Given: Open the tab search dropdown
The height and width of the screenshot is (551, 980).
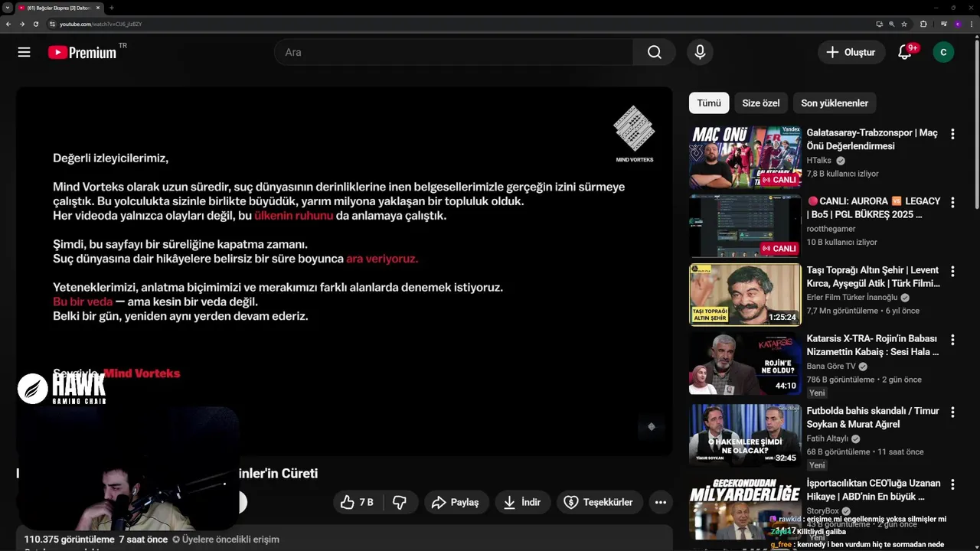Looking at the screenshot, I should [7, 8].
